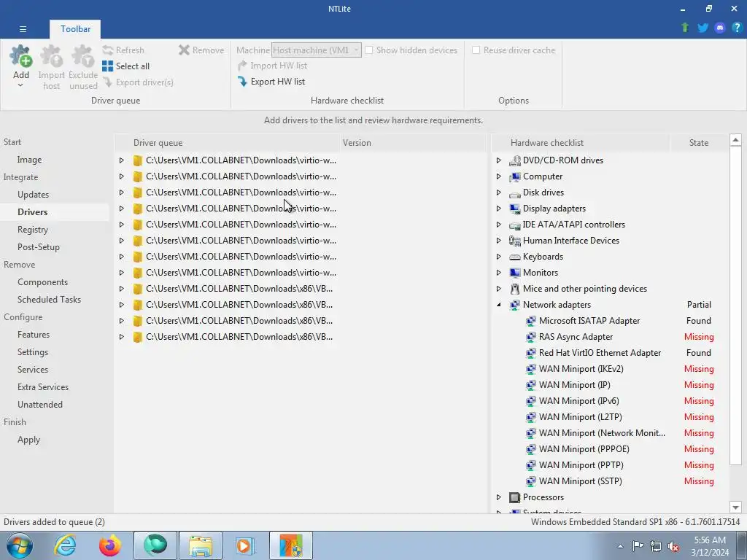Open the Machine host dropdown
This screenshot has width=747, height=560.
[x=317, y=50]
